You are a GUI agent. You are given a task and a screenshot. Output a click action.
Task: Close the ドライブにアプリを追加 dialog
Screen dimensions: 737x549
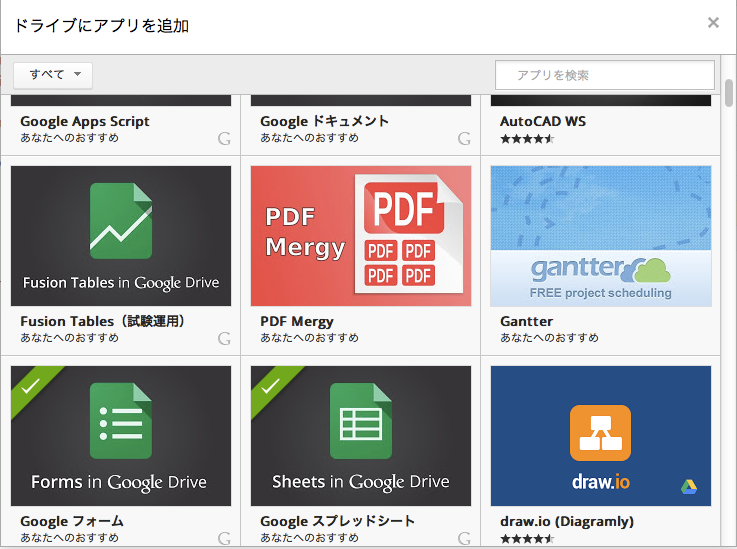713,23
